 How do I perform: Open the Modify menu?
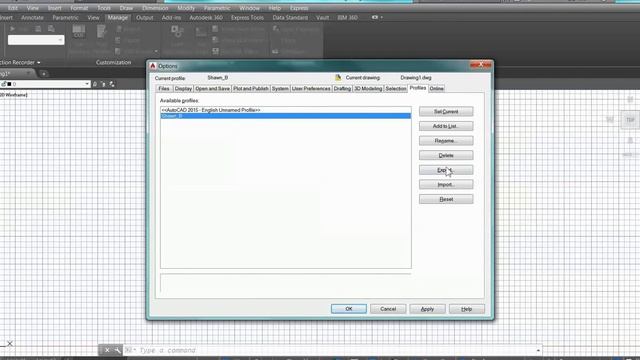(186, 8)
